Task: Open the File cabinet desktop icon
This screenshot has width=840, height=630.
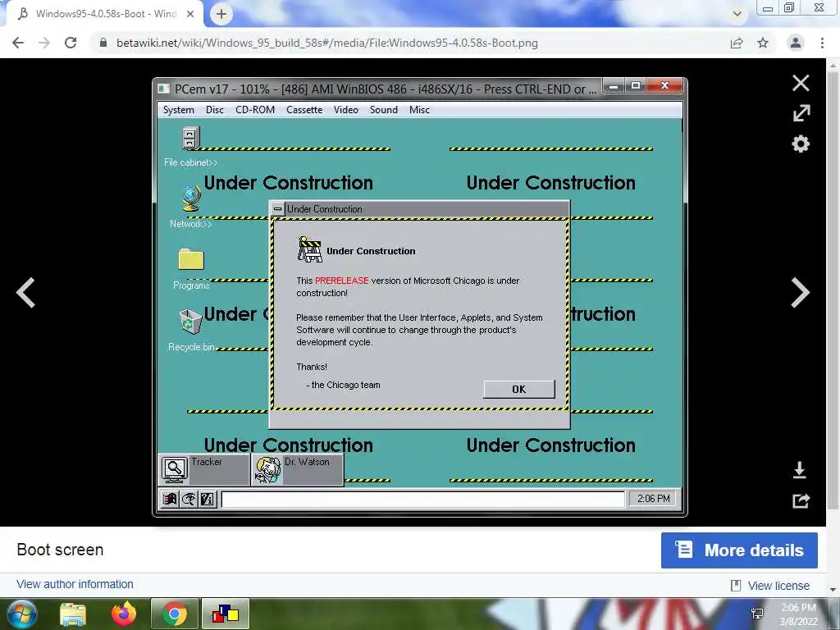Action: click(x=190, y=138)
